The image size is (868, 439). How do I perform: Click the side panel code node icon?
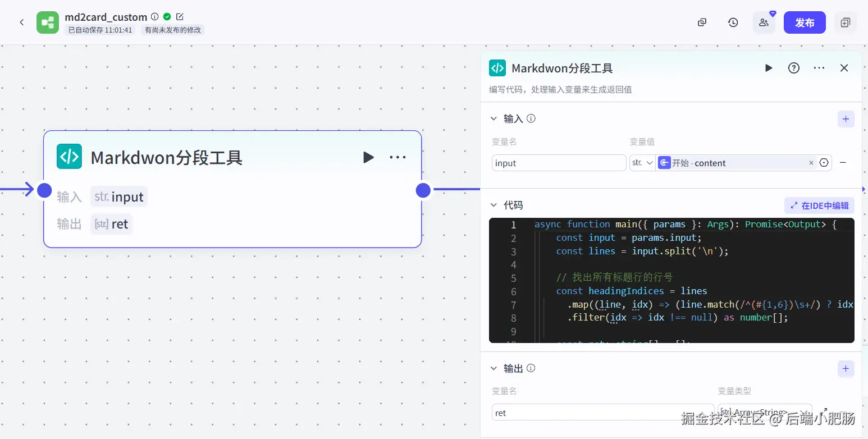point(497,68)
